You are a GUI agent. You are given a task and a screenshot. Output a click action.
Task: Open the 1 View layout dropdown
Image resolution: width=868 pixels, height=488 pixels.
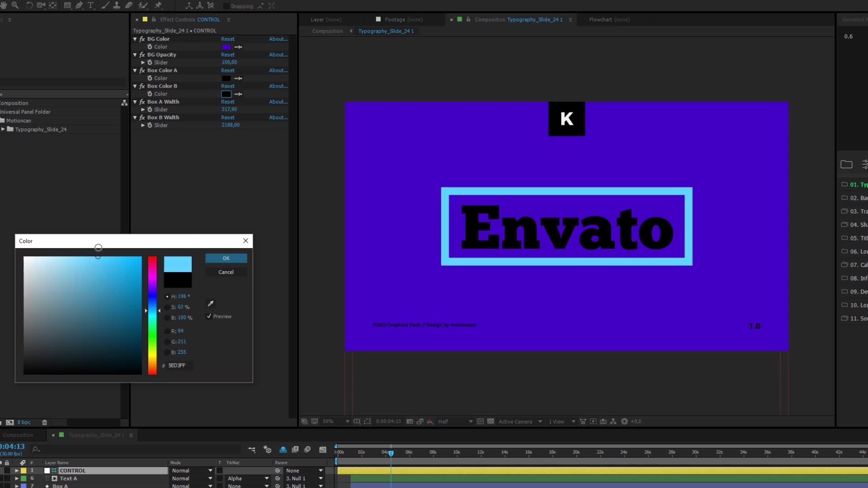point(562,421)
